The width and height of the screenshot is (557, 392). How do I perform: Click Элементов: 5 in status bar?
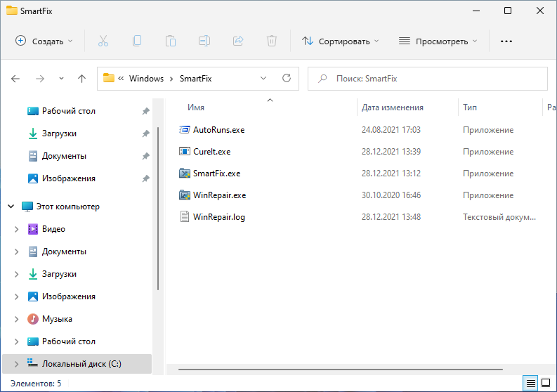pos(36,384)
